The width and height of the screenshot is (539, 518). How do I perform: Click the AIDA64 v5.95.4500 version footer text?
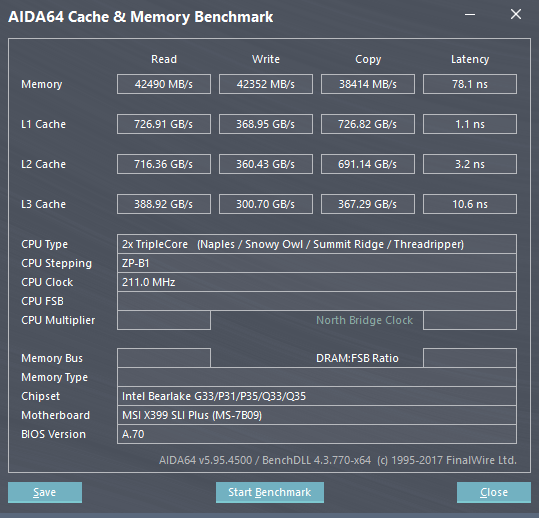coord(338,460)
